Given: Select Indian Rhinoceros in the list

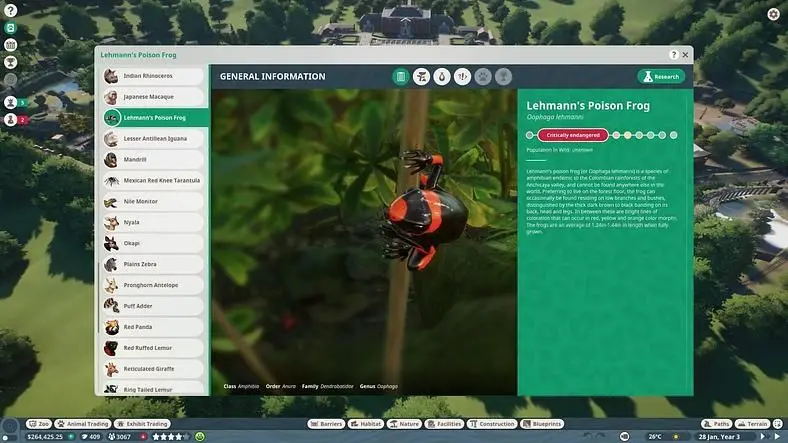Looking at the screenshot, I should 153,76.
